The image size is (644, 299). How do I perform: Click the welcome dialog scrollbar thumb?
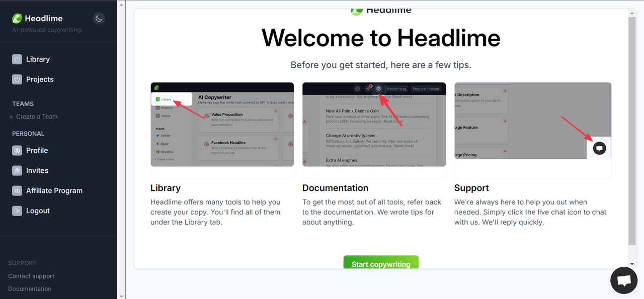632,131
